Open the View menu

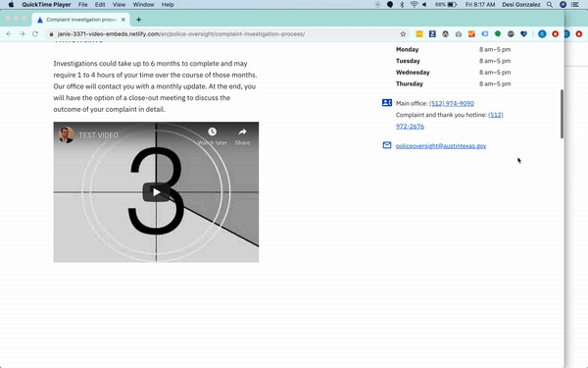tap(119, 5)
